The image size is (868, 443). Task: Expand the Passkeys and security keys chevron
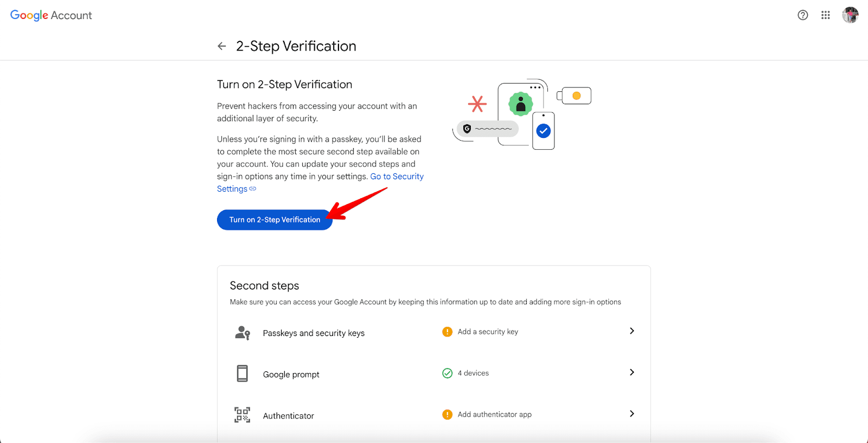coord(631,331)
